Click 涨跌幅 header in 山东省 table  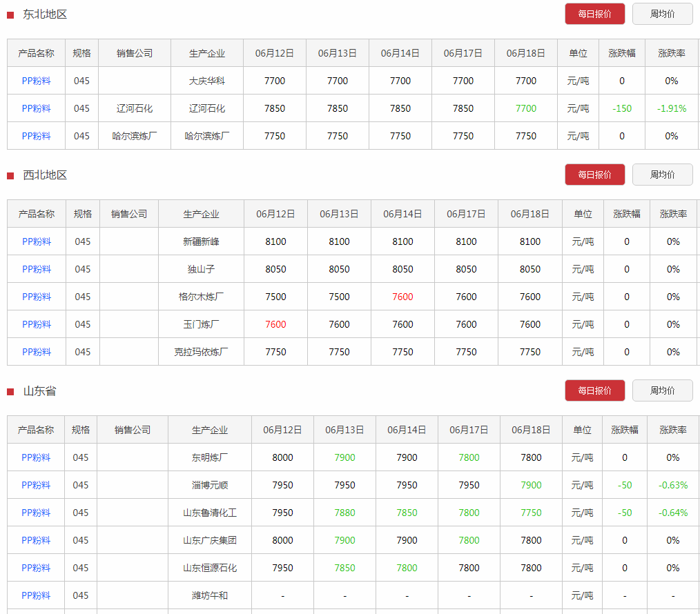625,430
